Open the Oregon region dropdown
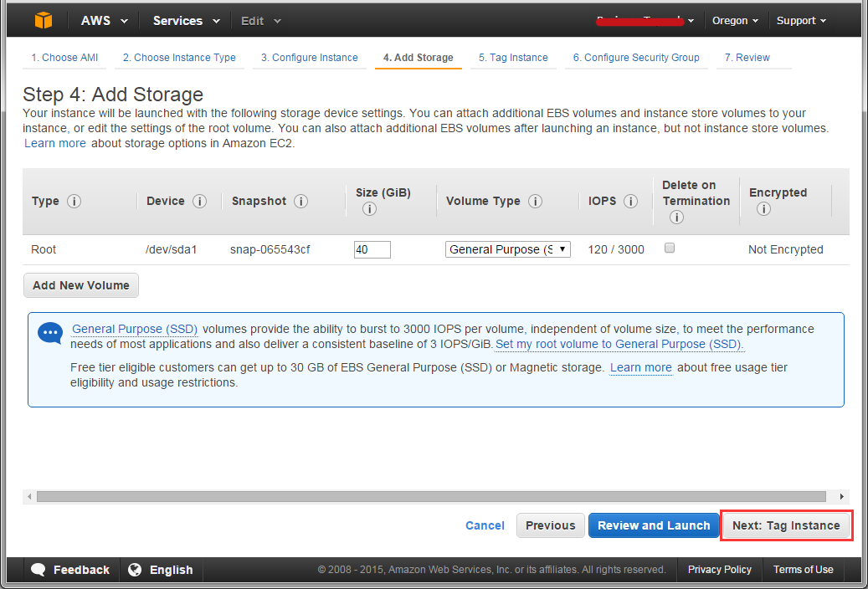Screen dimensions: 868x589 pyautogui.click(x=737, y=20)
